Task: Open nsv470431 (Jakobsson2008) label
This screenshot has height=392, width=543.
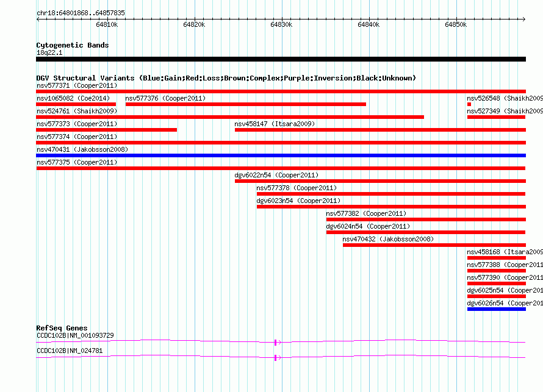Action: point(82,149)
